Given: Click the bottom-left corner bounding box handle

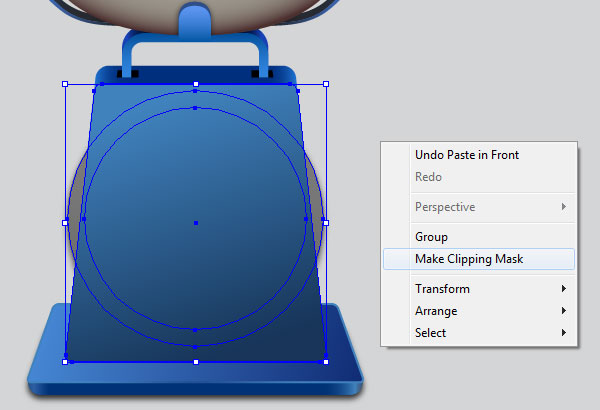Looking at the screenshot, I should [65, 362].
